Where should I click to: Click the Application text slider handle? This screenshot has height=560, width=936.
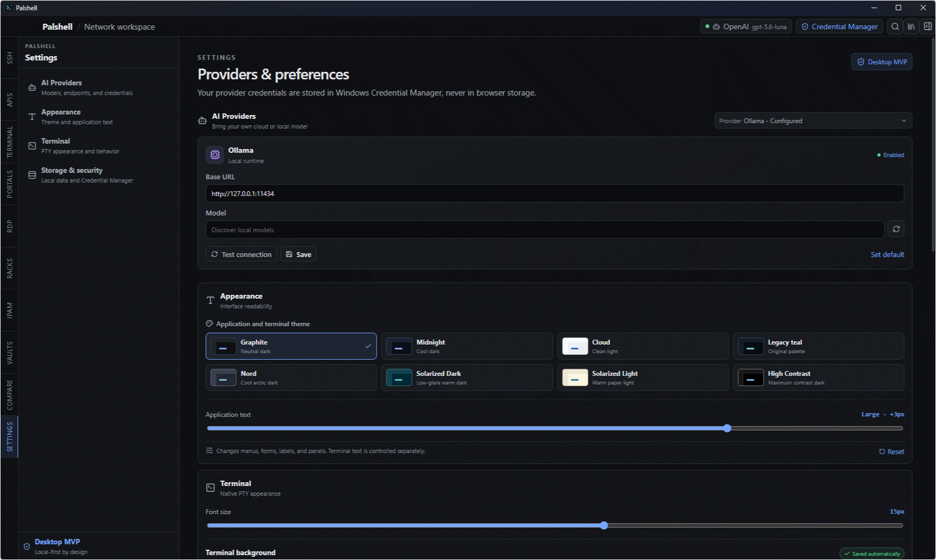pos(727,428)
